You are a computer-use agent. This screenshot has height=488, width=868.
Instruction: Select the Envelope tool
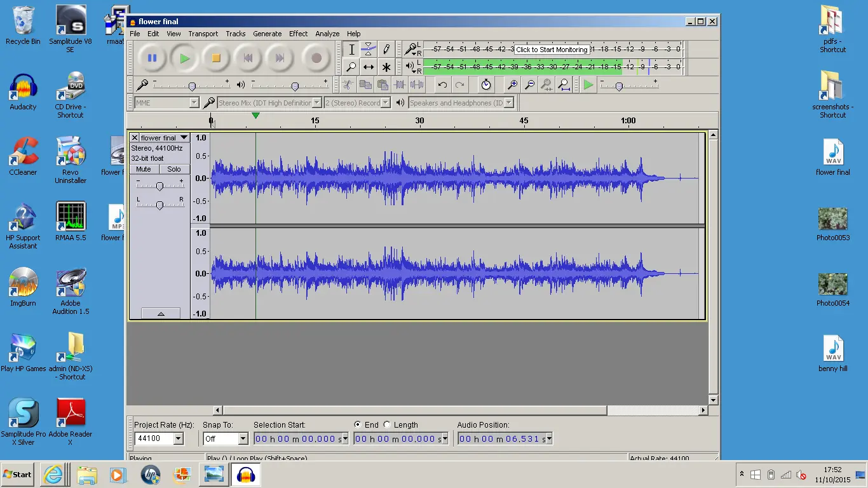[369, 50]
